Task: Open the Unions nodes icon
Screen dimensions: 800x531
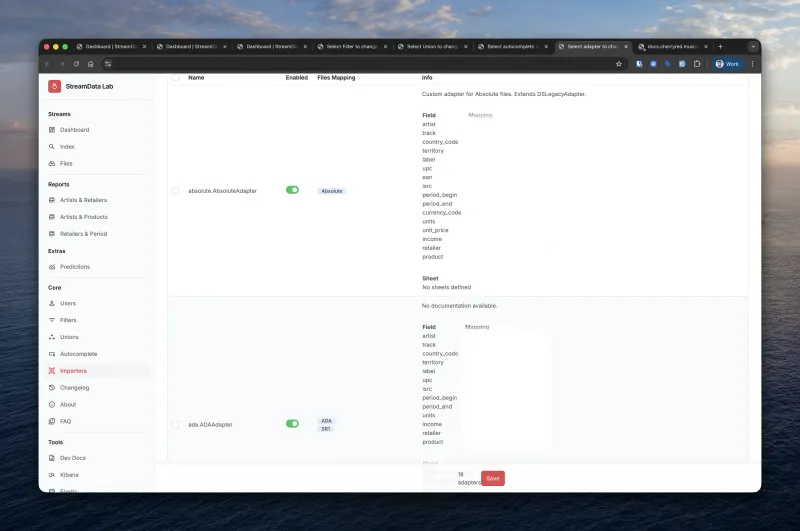Action: tap(52, 337)
